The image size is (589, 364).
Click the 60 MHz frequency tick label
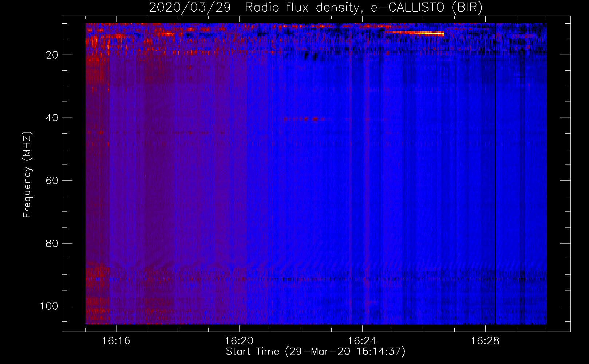[52, 181]
